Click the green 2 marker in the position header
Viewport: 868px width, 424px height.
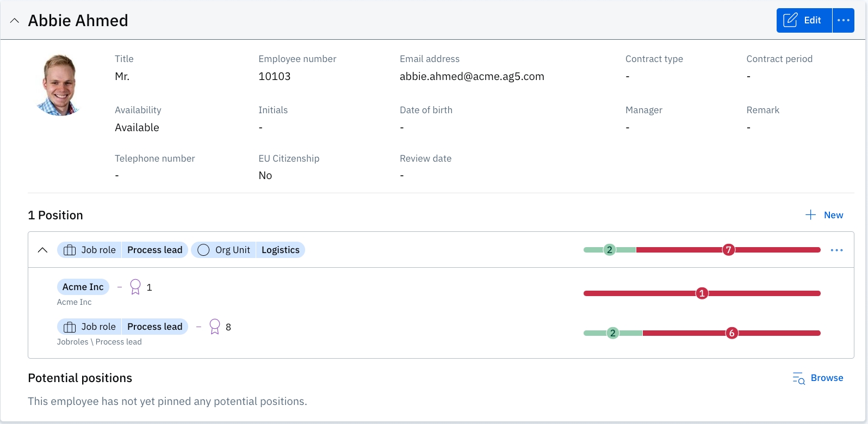(610, 250)
